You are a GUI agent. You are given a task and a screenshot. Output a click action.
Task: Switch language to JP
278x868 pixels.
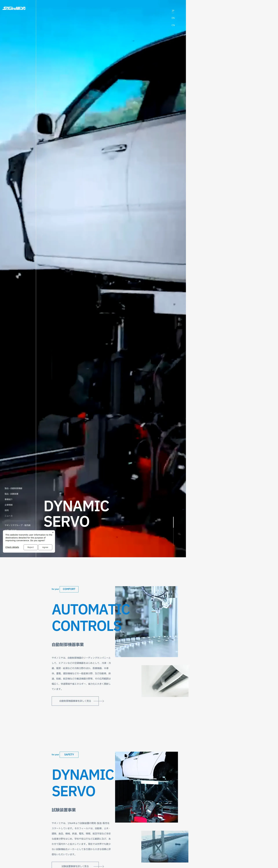[x=173, y=11]
